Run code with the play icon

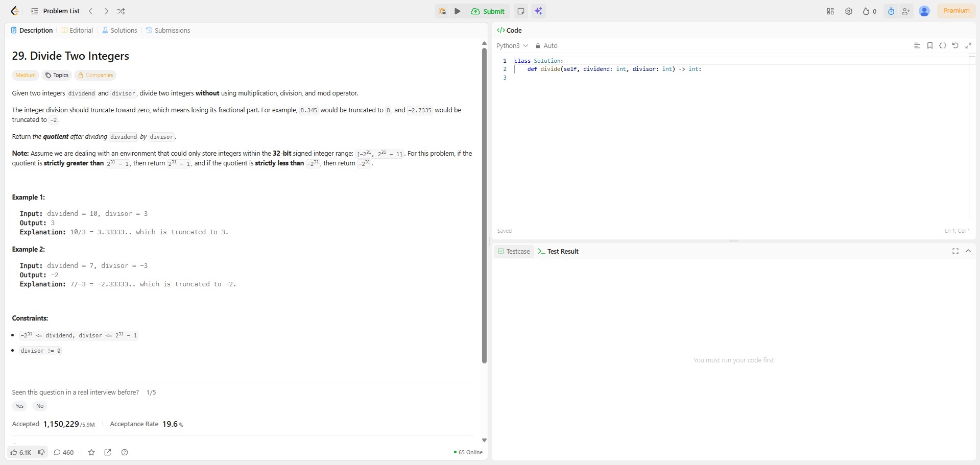pos(458,11)
